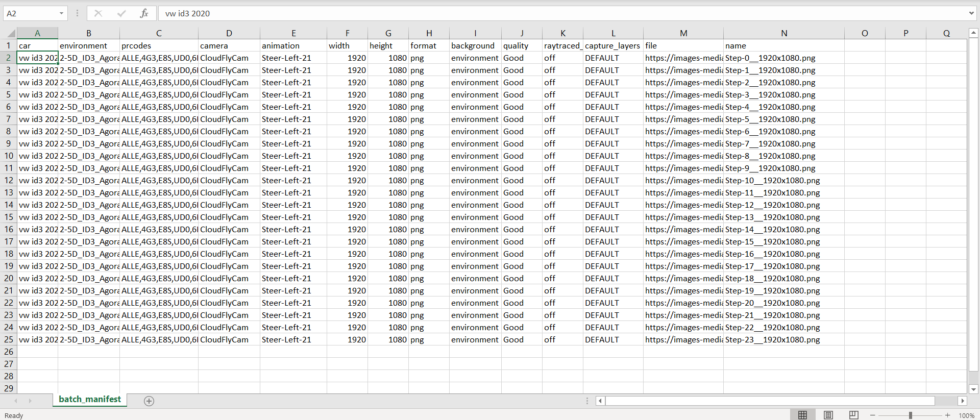Click previous sheet navigation arrow
980x420 pixels.
coord(16,401)
